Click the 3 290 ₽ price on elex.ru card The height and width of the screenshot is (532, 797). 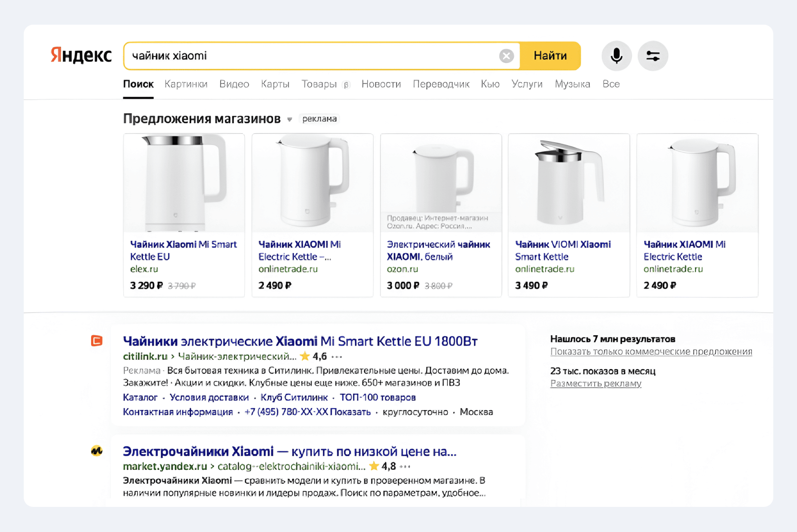[x=146, y=285]
